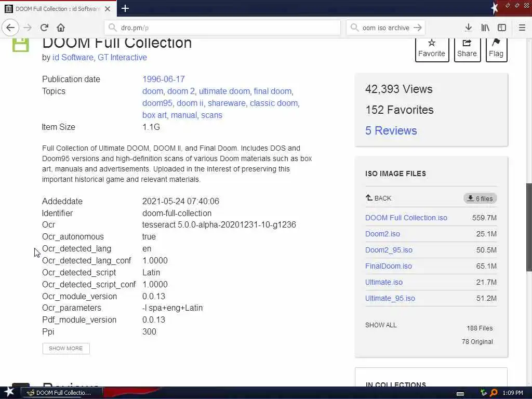532x399 pixels.
Task: Favorite this item with the star button
Action: [432, 49]
